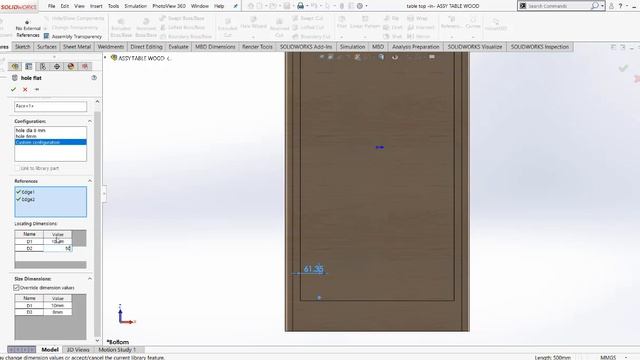Click the confirmation corner green checkmark in viewport
640x360 pixels.
click(623, 68)
